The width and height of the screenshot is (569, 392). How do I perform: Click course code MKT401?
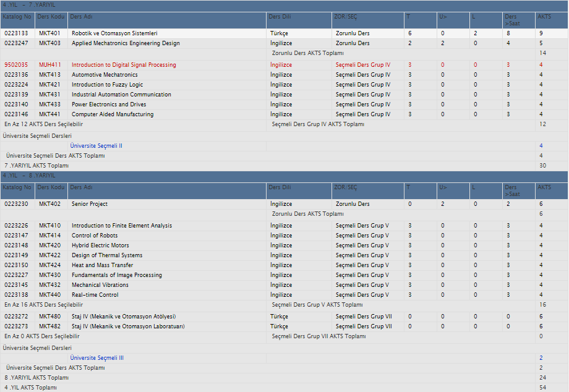coord(49,33)
